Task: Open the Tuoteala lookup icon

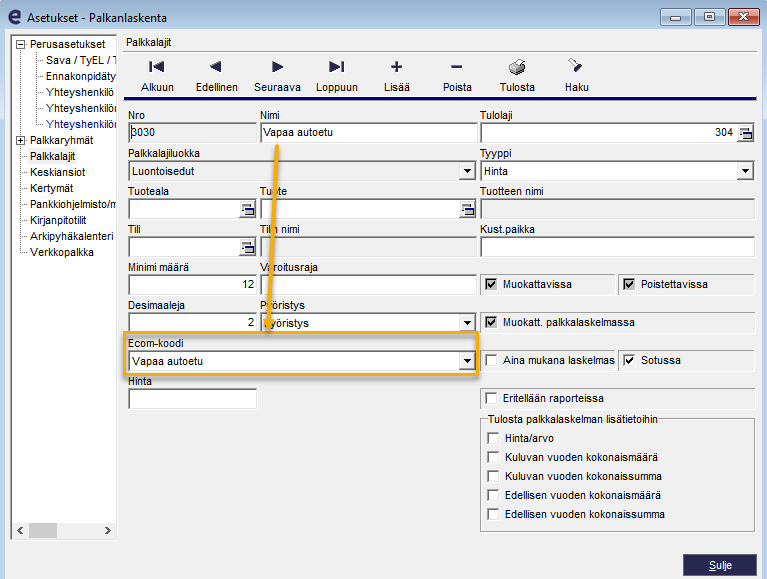Action: point(248,209)
